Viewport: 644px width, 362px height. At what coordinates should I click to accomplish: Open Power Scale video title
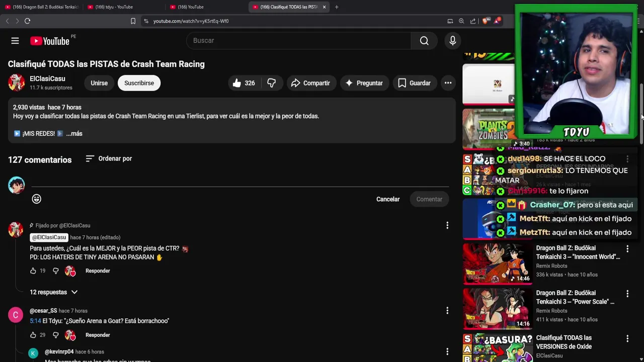[x=575, y=297]
